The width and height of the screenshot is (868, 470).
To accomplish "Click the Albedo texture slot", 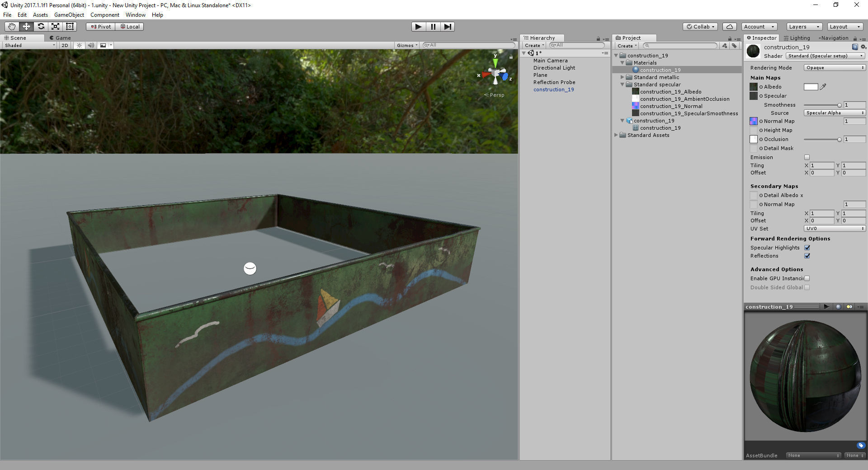I will tap(754, 87).
